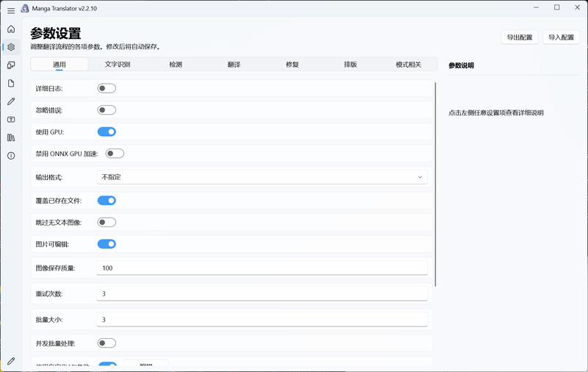This screenshot has height=372, width=588.
Task: Enable 并发批量处理 switch
Action: tap(107, 343)
